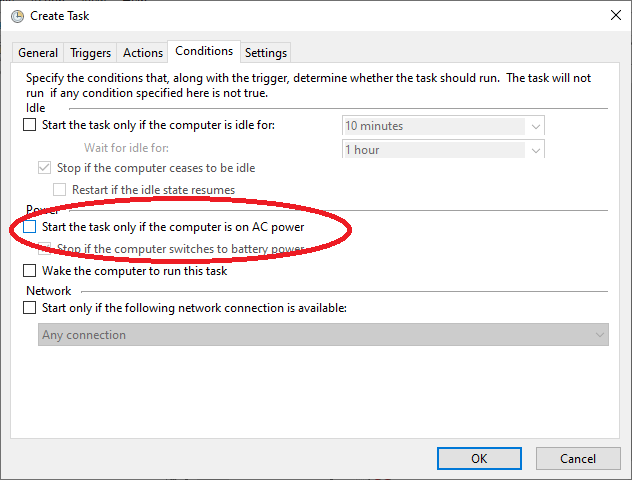
Task: Select the Conditions tab
Action: tap(204, 51)
